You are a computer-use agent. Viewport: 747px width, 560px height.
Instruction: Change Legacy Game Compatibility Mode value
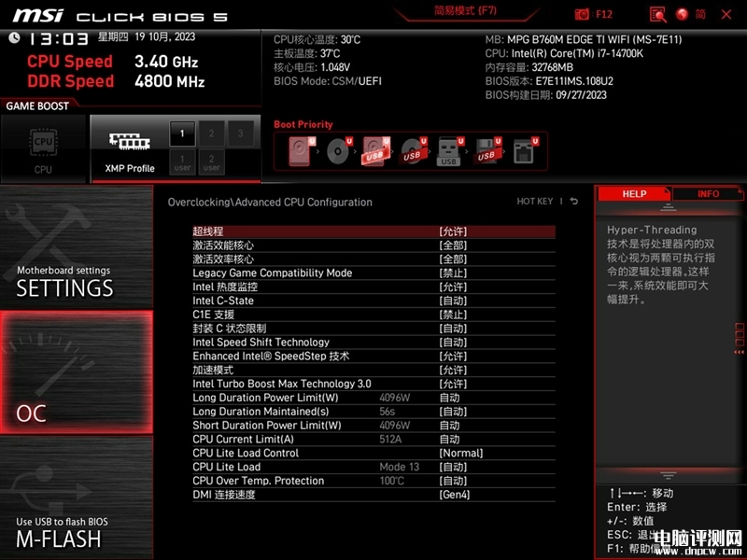click(453, 273)
